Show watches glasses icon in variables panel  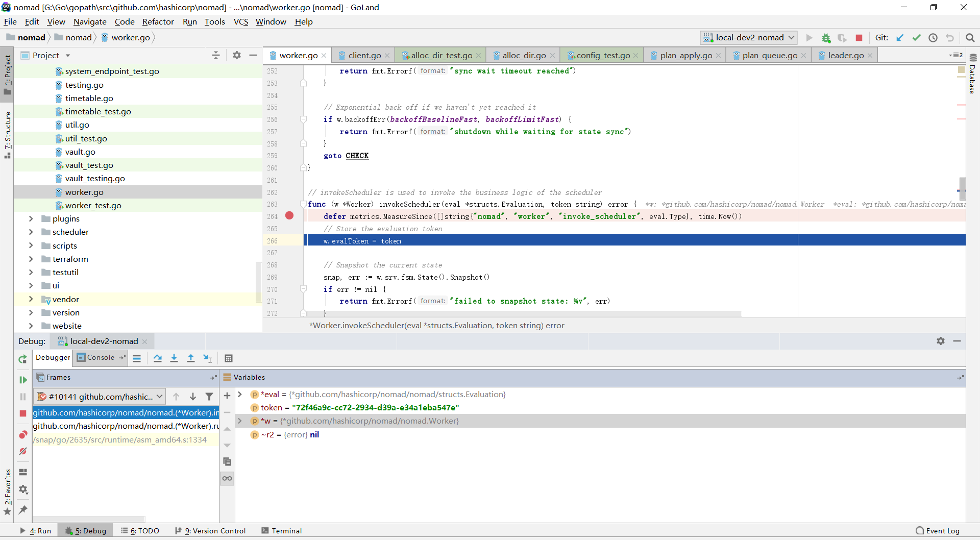pos(227,478)
